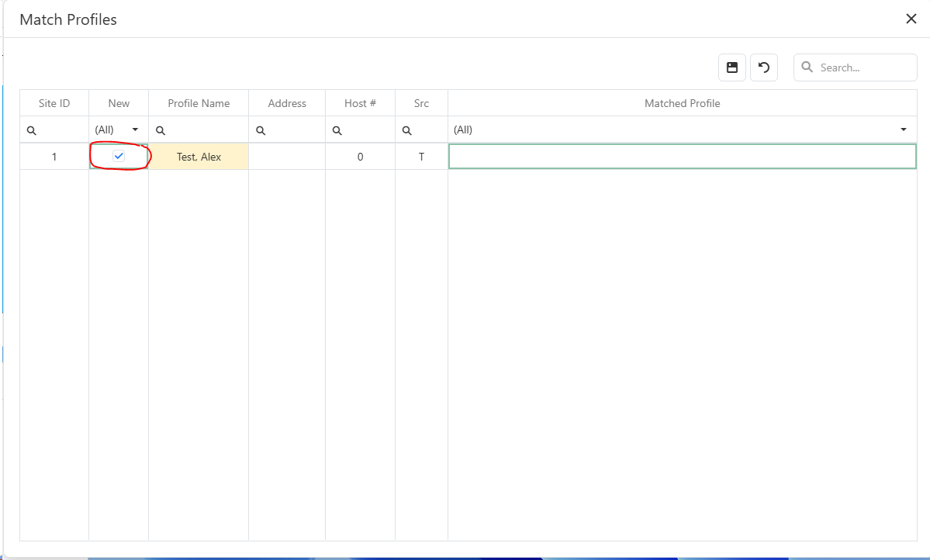Click the Host # cell showing 0
Viewport: 930px width, 560px height.
pyautogui.click(x=360, y=157)
